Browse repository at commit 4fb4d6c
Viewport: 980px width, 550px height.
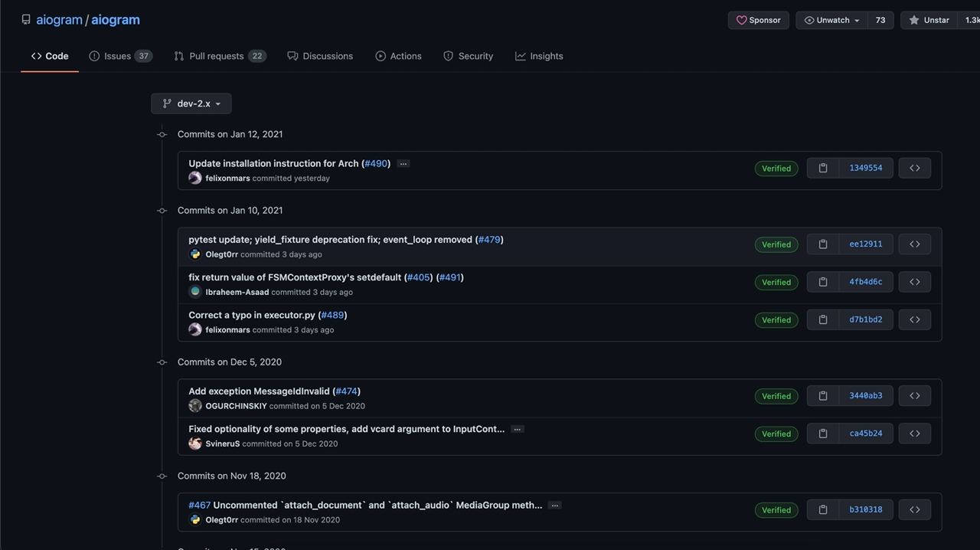915,282
